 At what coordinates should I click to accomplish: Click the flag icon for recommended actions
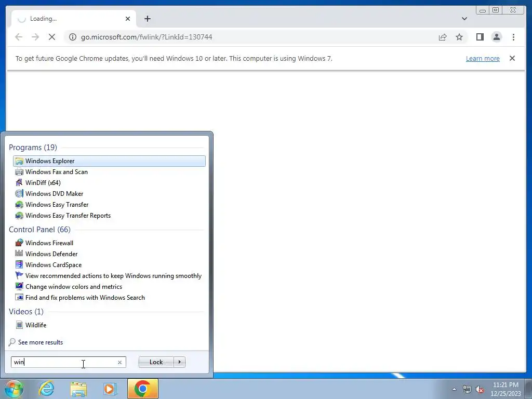(x=19, y=275)
